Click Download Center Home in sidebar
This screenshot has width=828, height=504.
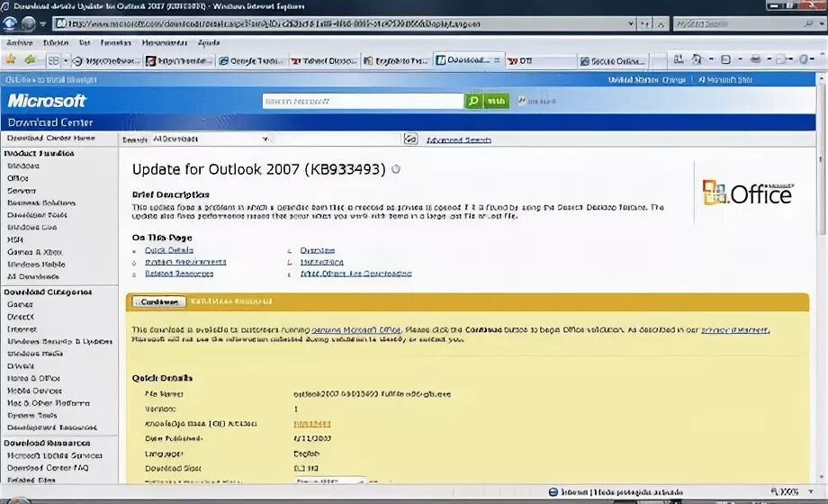(51, 138)
